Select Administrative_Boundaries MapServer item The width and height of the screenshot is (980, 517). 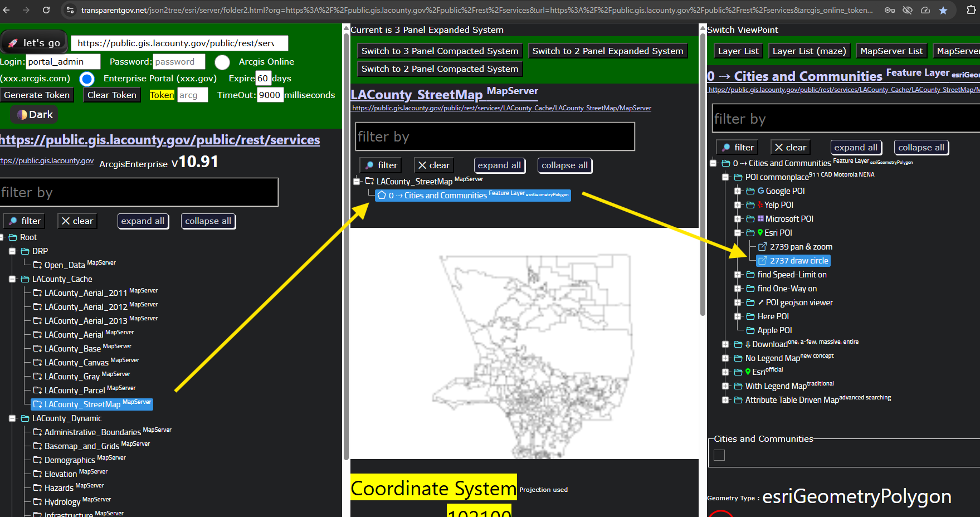click(x=102, y=432)
